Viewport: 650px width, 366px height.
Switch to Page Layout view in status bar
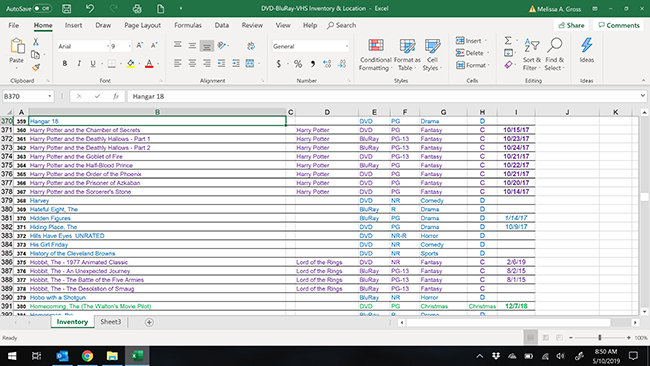[x=545, y=338]
